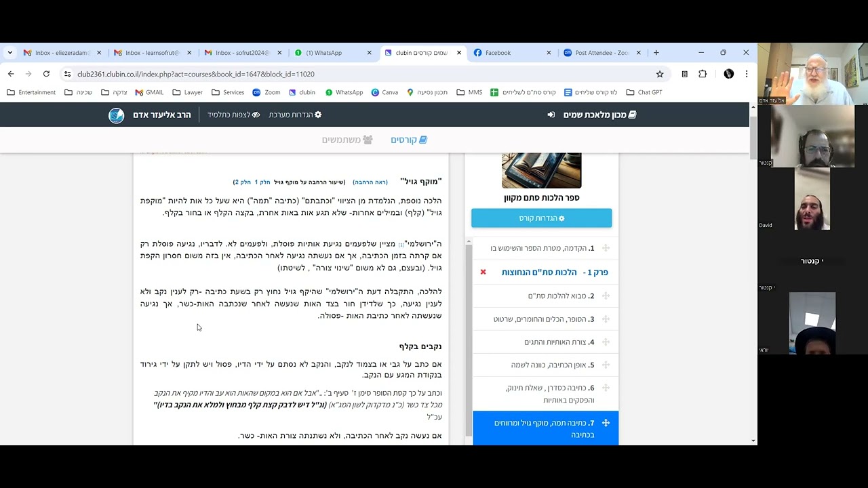Screen dimensions: 868x488
Task: Open the Entertainment bookmarks folder
Action: click(x=31, y=92)
